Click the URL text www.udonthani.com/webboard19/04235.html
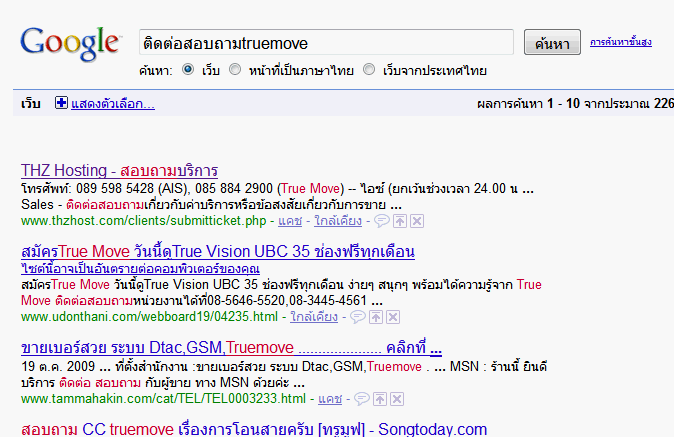The height and width of the screenshot is (437, 674). 150,317
